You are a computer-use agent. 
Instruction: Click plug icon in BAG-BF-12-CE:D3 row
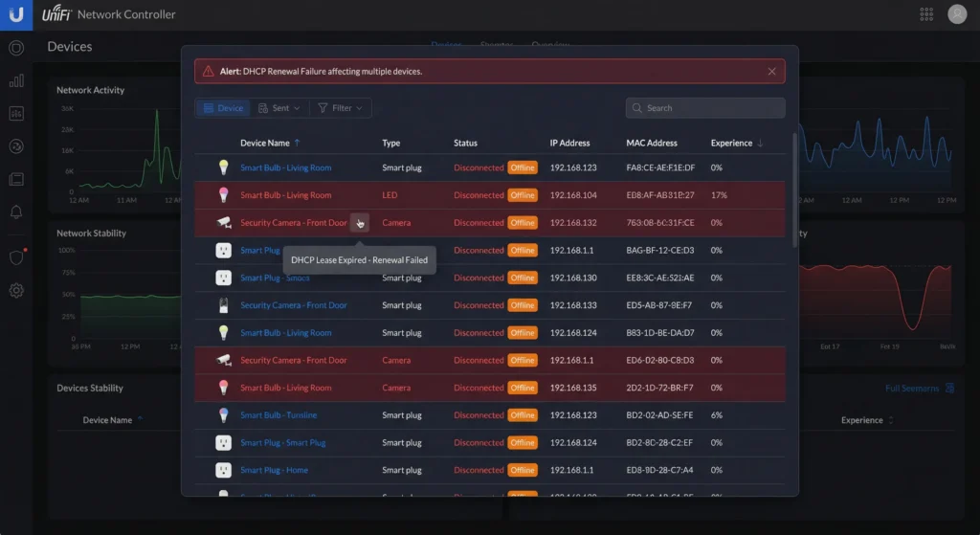point(223,250)
